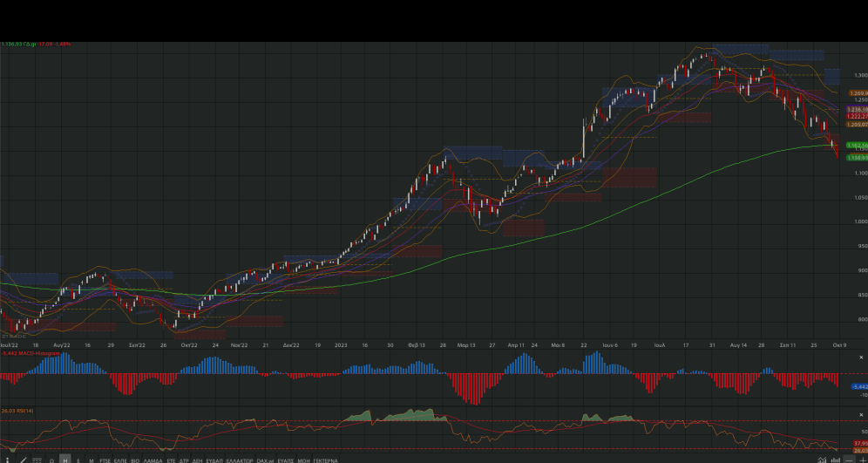Click the ΓΔ.gr symbol title
Viewport: 868px width, 463px height.
coord(30,44)
